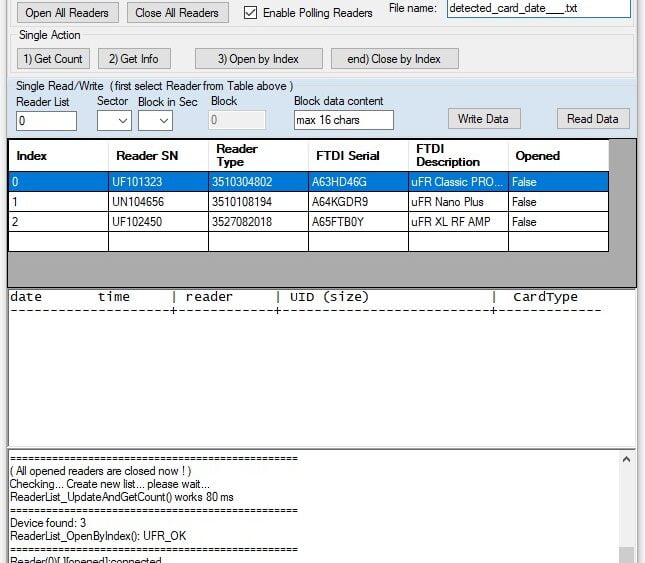Image resolution: width=645 pixels, height=563 pixels.
Task: Open the Block in Sec dropdown
Action: [x=155, y=121]
